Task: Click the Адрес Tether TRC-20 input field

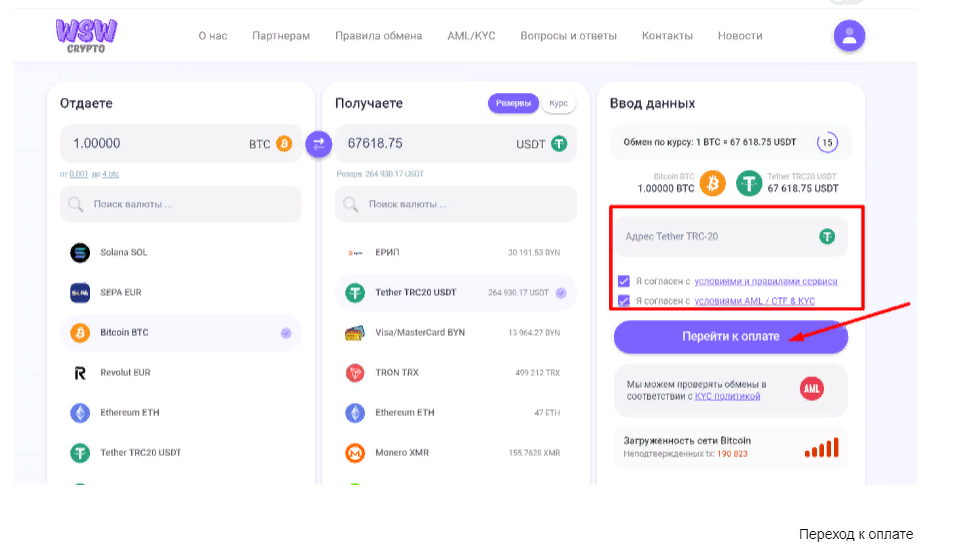Action: tap(715, 237)
